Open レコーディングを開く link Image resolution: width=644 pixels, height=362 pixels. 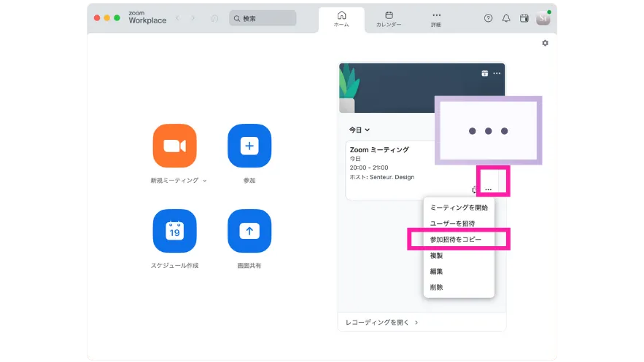381,323
